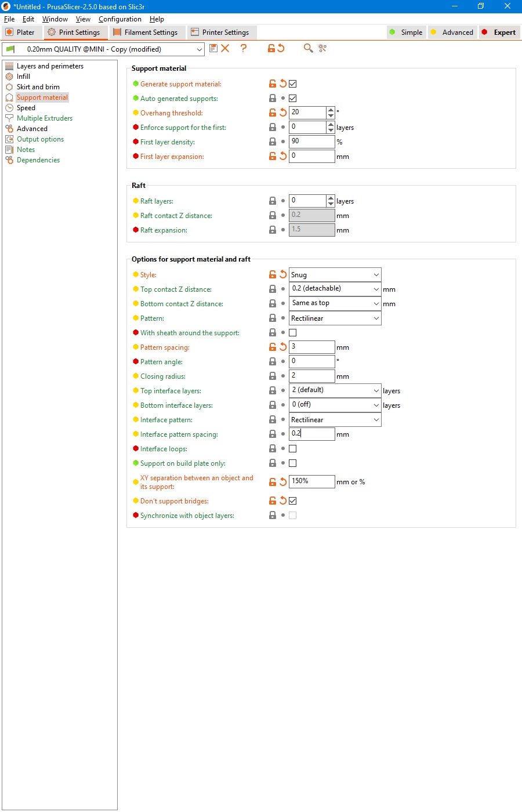Click the compare presets icon
Viewport: 522px width, 812px height.
coord(322,48)
